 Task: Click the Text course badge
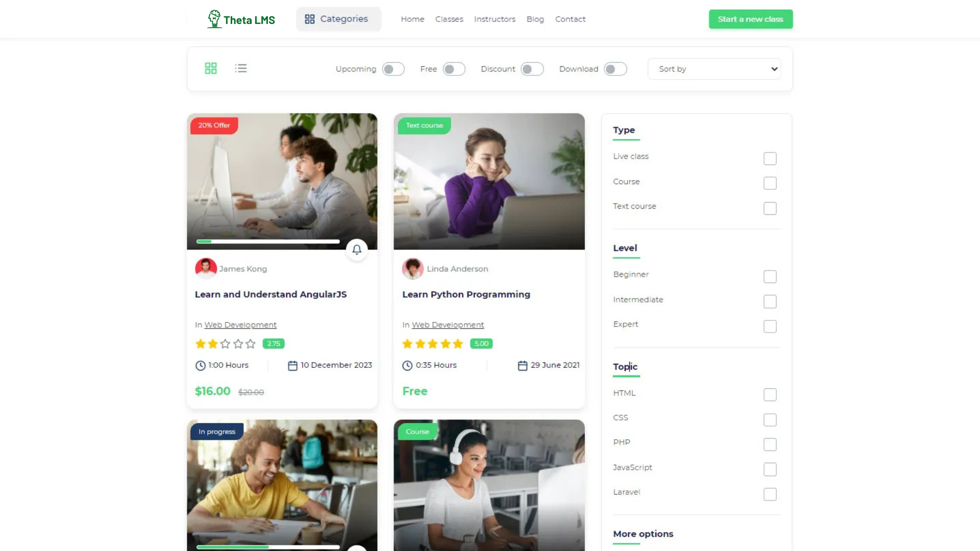424,126
